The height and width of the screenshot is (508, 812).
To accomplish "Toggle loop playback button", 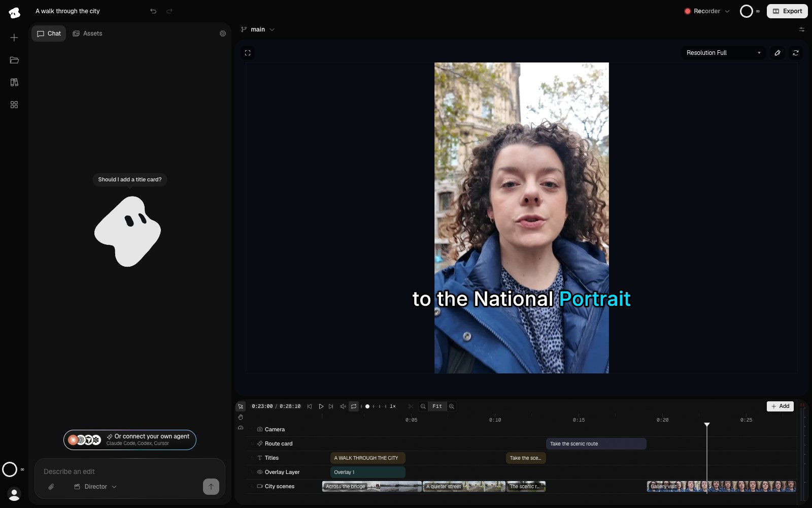I will 354,406.
